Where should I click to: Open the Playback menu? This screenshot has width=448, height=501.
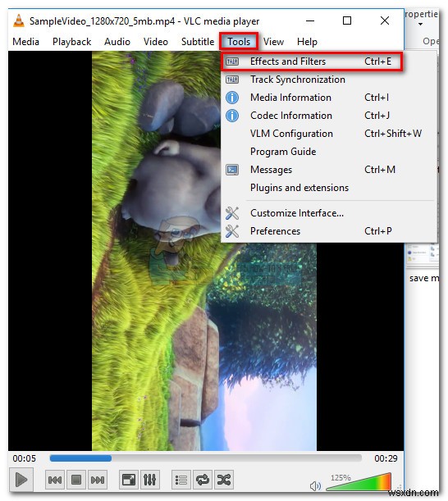coord(71,42)
